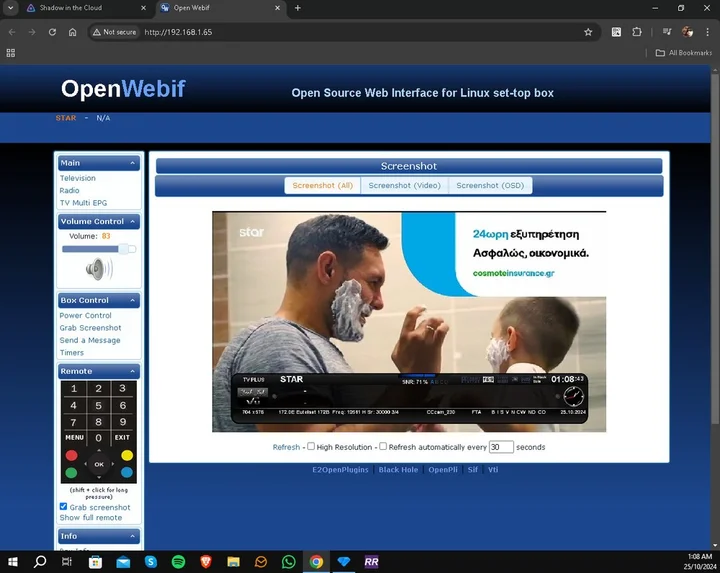Switch to Screenshot (Video) tab
The height and width of the screenshot is (573, 720).
(404, 185)
